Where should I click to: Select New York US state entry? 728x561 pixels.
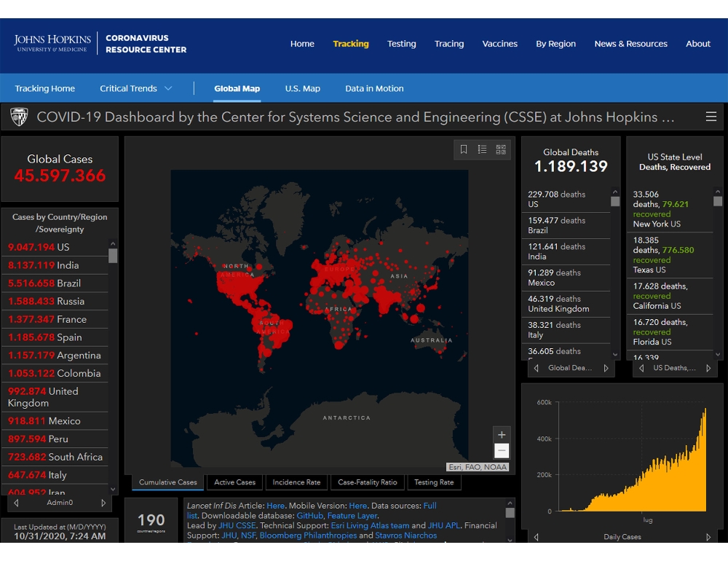[670, 209]
